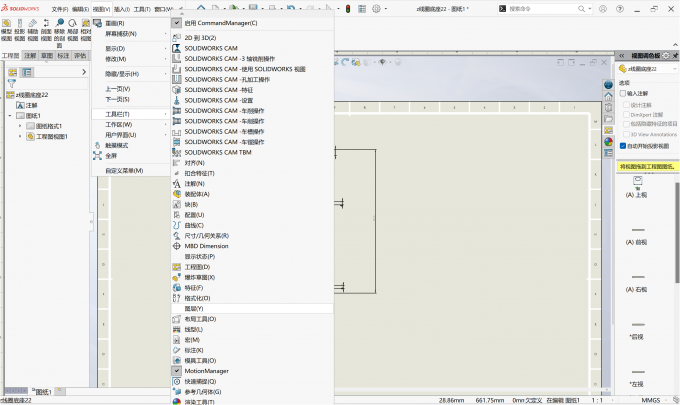Open the view palette settings gear
Screen dimensions: 680x405
[x=666, y=56]
